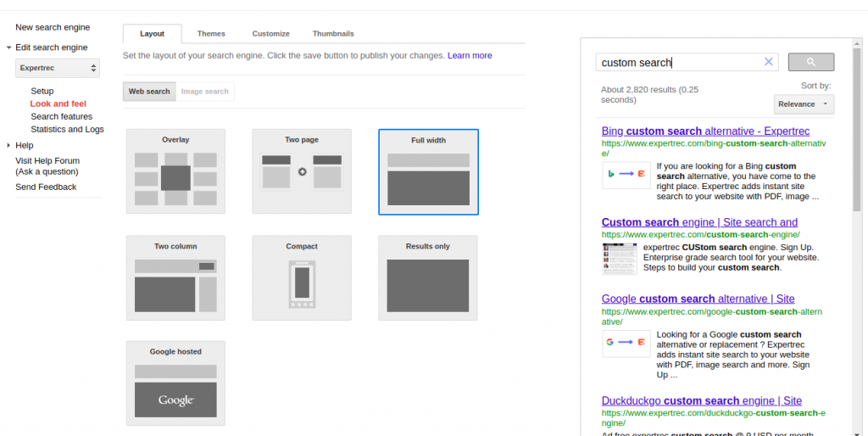Click Send Feedback in sidebar
The width and height of the screenshot is (868, 436).
click(46, 187)
